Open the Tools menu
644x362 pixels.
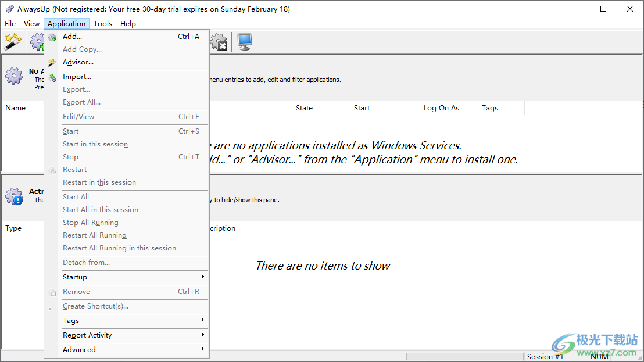pyautogui.click(x=103, y=24)
